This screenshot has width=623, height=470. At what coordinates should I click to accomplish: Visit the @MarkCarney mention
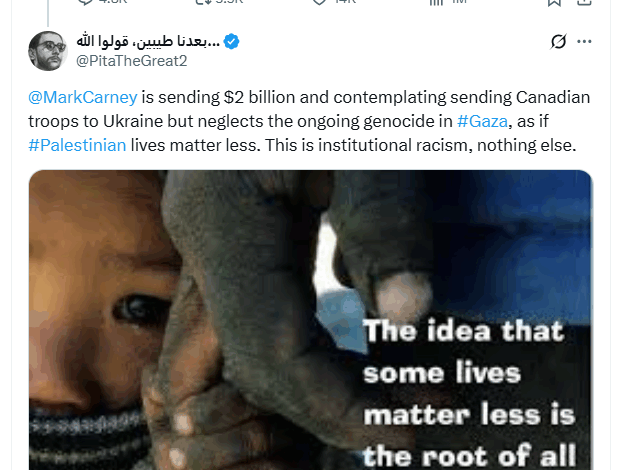click(83, 97)
